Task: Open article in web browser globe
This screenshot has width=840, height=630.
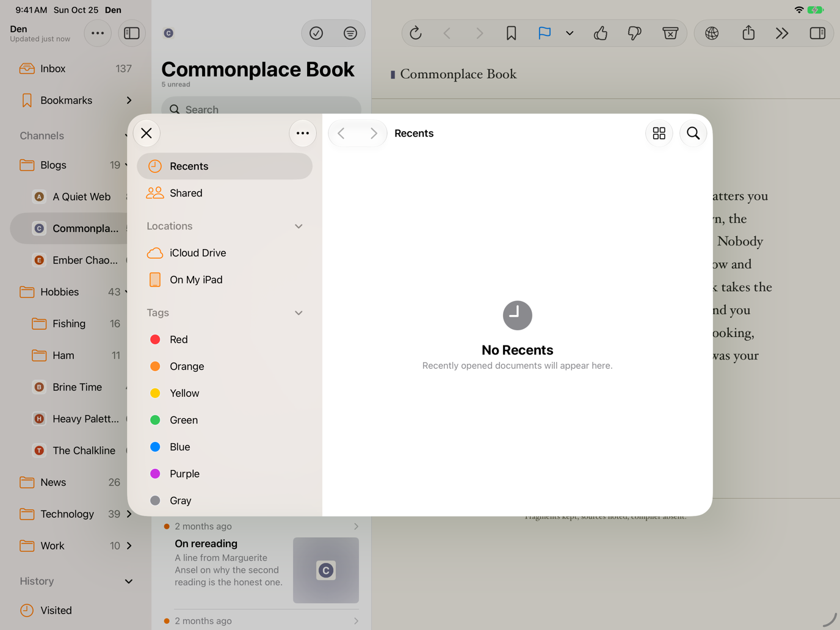Action: tap(712, 33)
